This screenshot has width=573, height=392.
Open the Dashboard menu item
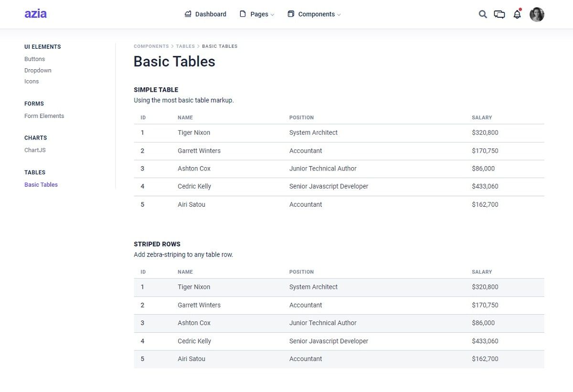pyautogui.click(x=211, y=14)
